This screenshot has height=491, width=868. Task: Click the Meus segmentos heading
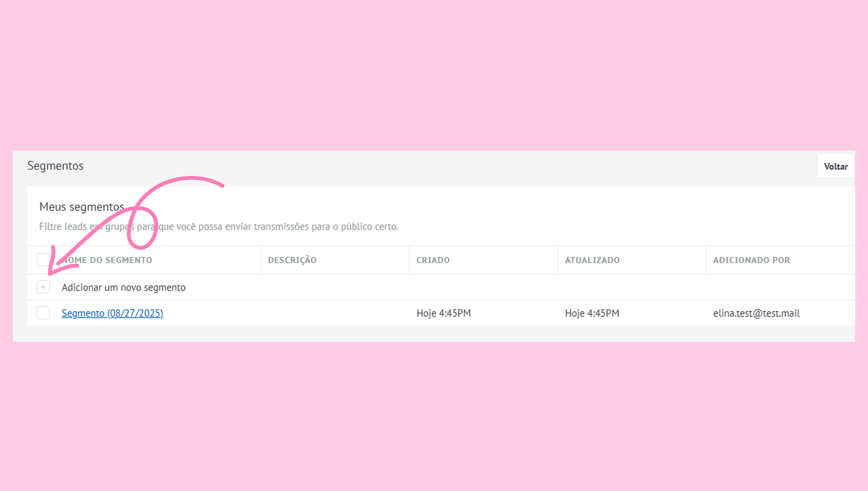click(x=82, y=207)
